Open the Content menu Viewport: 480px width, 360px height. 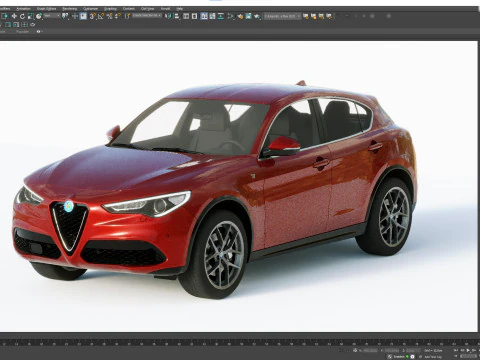pos(129,9)
